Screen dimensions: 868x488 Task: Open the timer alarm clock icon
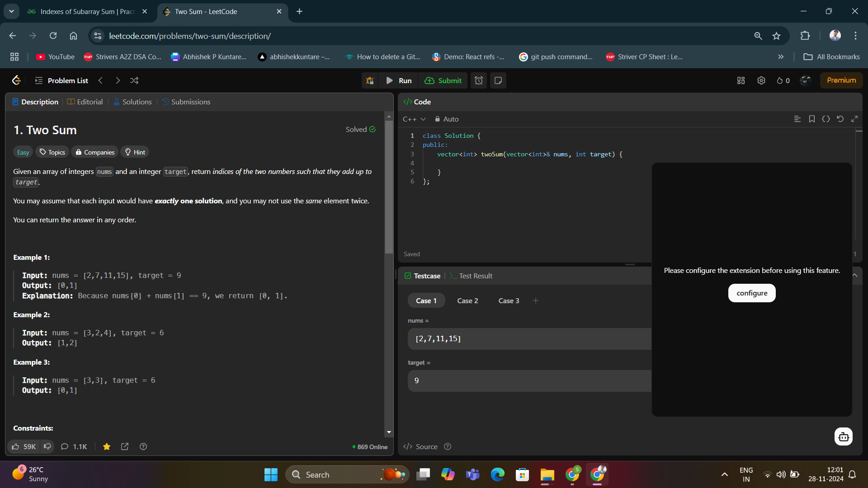(479, 80)
